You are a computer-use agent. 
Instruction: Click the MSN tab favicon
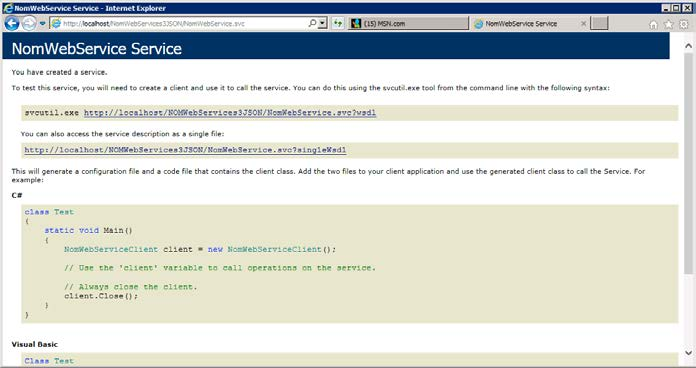click(356, 24)
